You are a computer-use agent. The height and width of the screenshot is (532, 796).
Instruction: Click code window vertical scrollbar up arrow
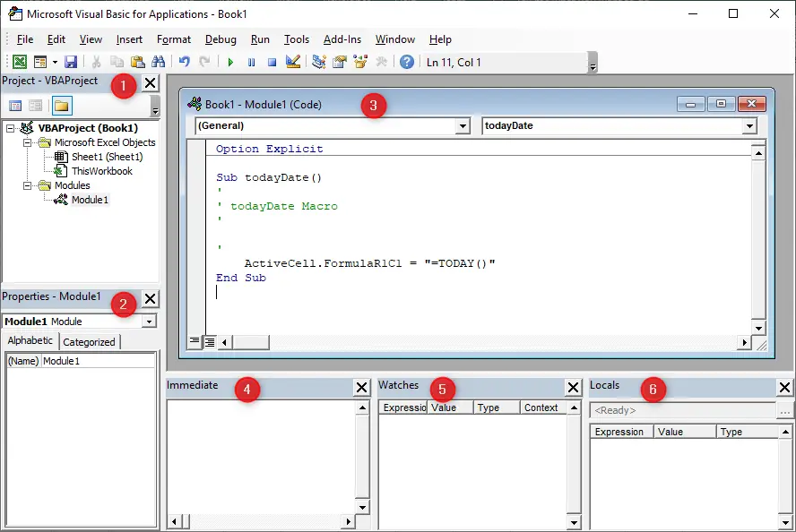click(x=758, y=153)
